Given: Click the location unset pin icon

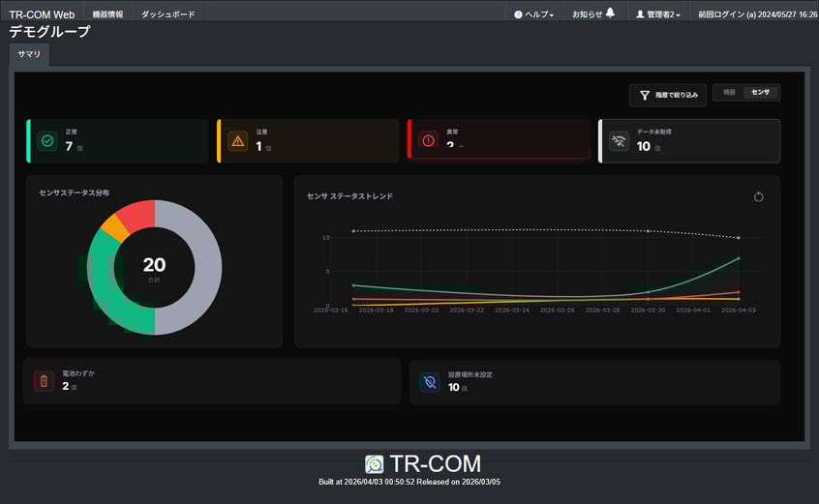Looking at the screenshot, I should click(430, 382).
